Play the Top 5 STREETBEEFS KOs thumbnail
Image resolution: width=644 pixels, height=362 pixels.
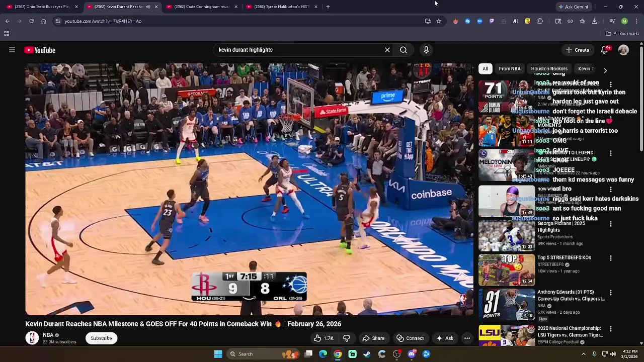click(506, 270)
